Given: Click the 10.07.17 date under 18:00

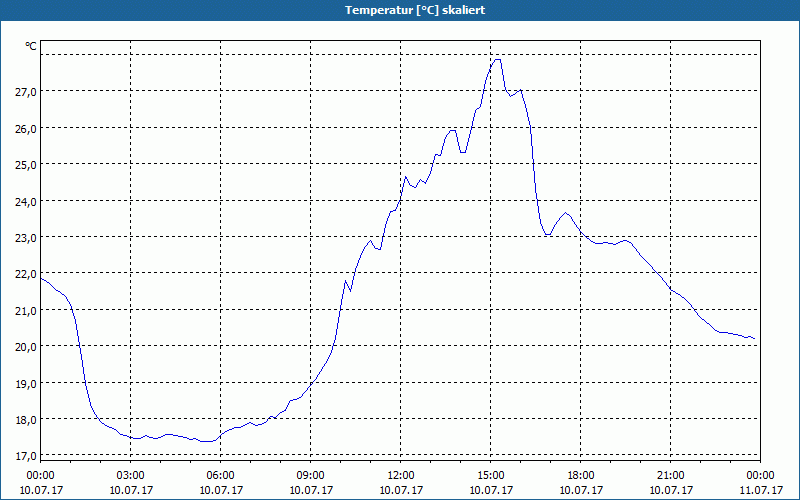Looking at the screenshot, I should tap(581, 490).
